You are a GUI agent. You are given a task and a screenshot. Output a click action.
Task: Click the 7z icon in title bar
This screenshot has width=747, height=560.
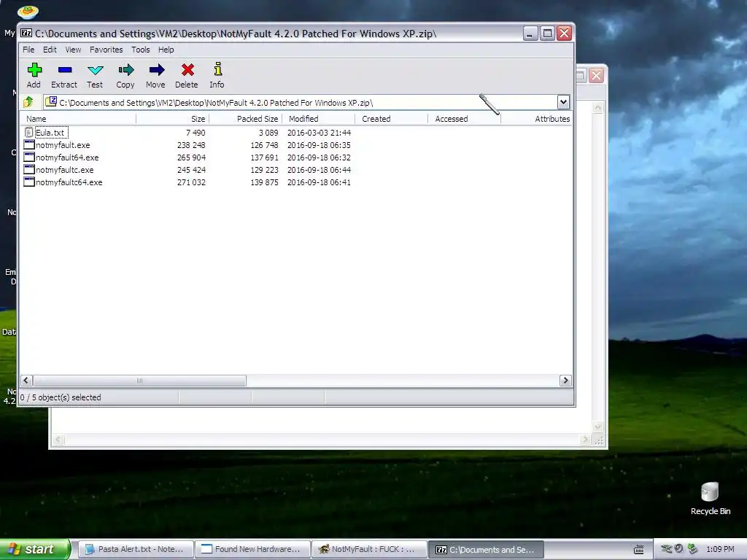click(x=26, y=33)
